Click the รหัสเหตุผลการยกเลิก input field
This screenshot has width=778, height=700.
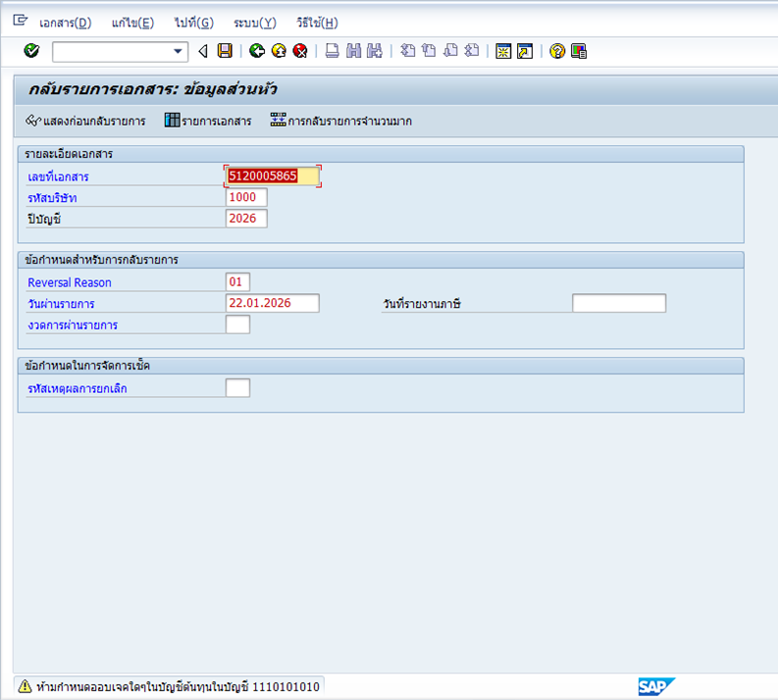tap(237, 387)
